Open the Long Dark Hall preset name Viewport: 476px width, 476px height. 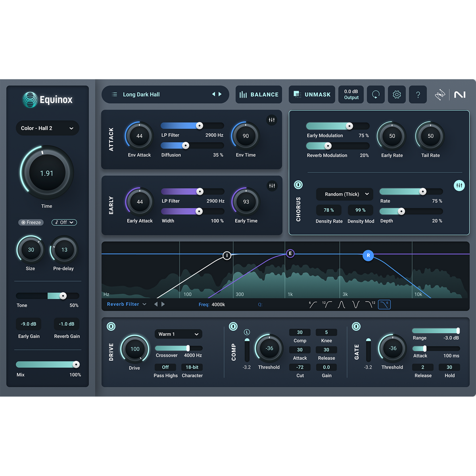(x=141, y=94)
